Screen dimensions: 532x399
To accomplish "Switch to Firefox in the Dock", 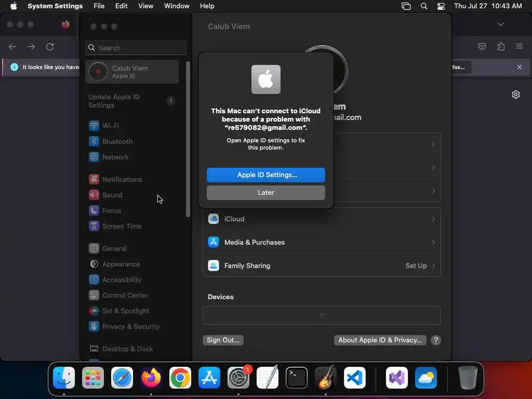I will click(151, 378).
